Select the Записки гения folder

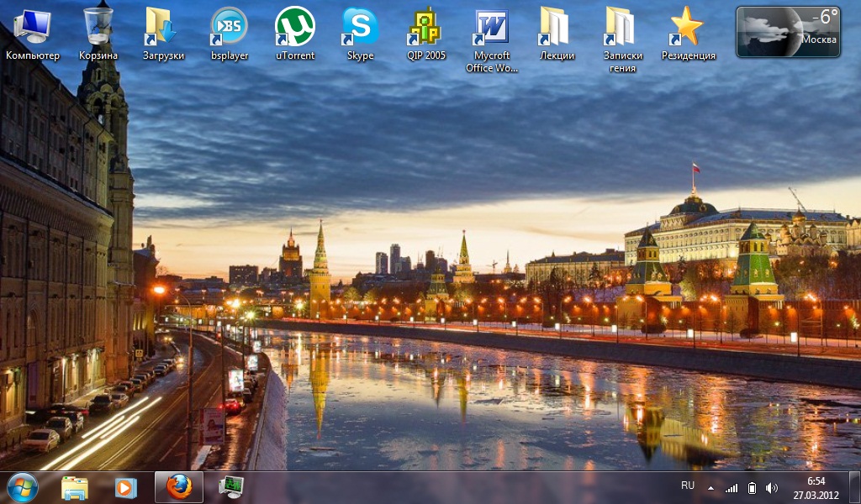coord(622,28)
